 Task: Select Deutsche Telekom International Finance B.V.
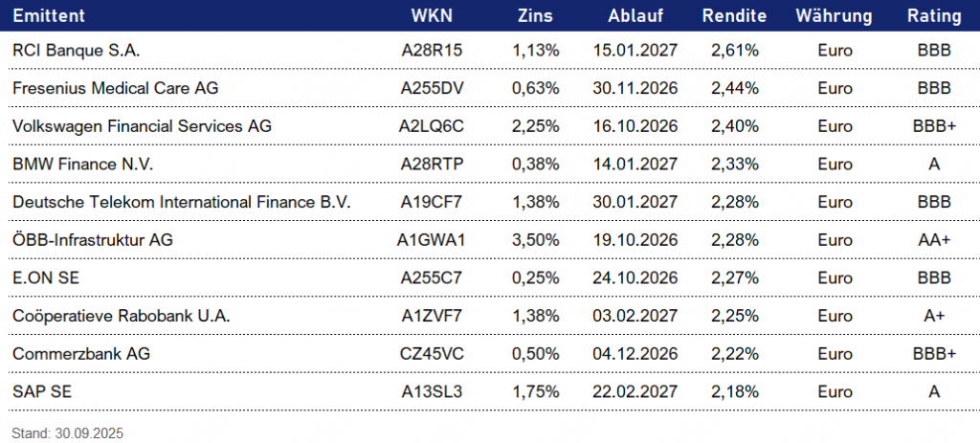point(182,201)
